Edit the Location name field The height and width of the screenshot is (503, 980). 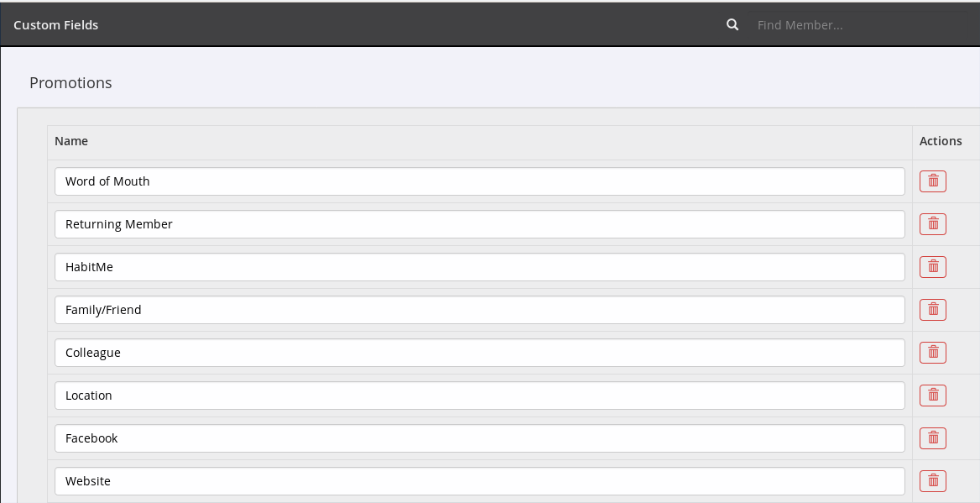click(479, 396)
